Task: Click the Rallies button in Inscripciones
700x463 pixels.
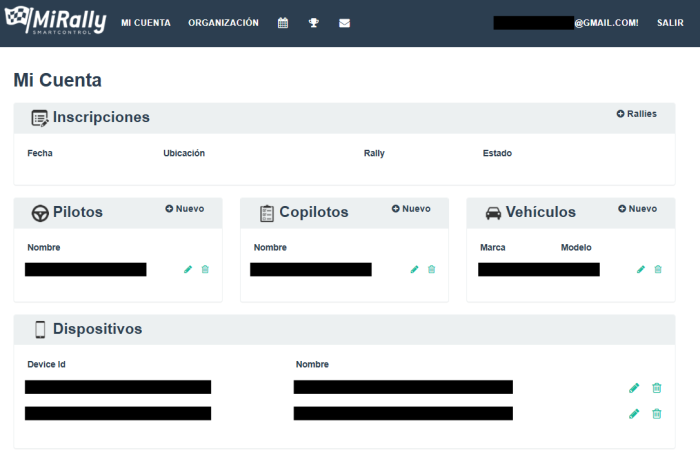Action: coord(637,114)
